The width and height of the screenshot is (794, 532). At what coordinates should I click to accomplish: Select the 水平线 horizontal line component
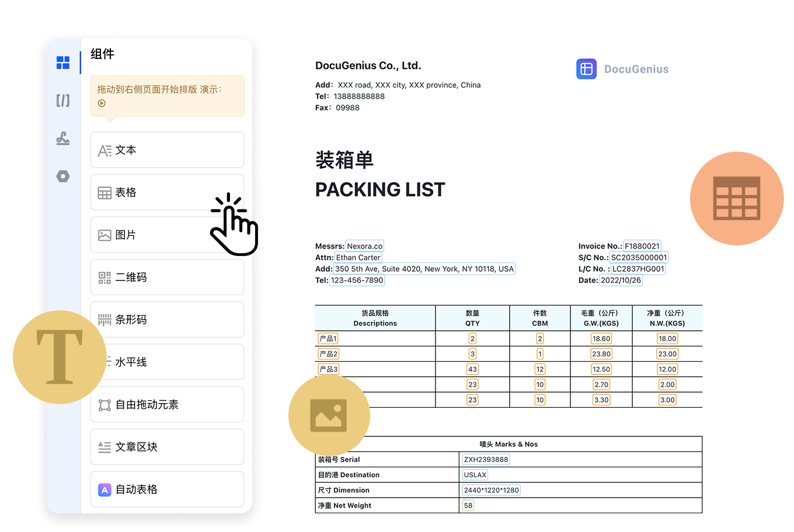[x=167, y=362]
